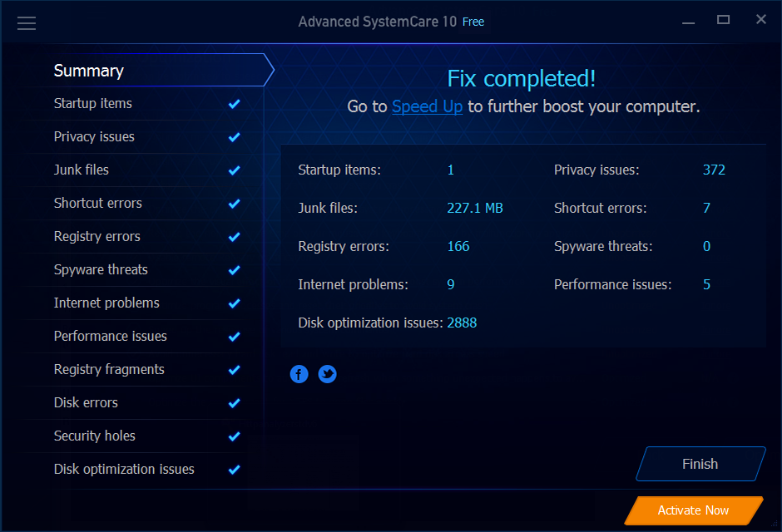This screenshot has height=532, width=782.
Task: Click the checkmark next to Internet problems
Action: coord(235,303)
